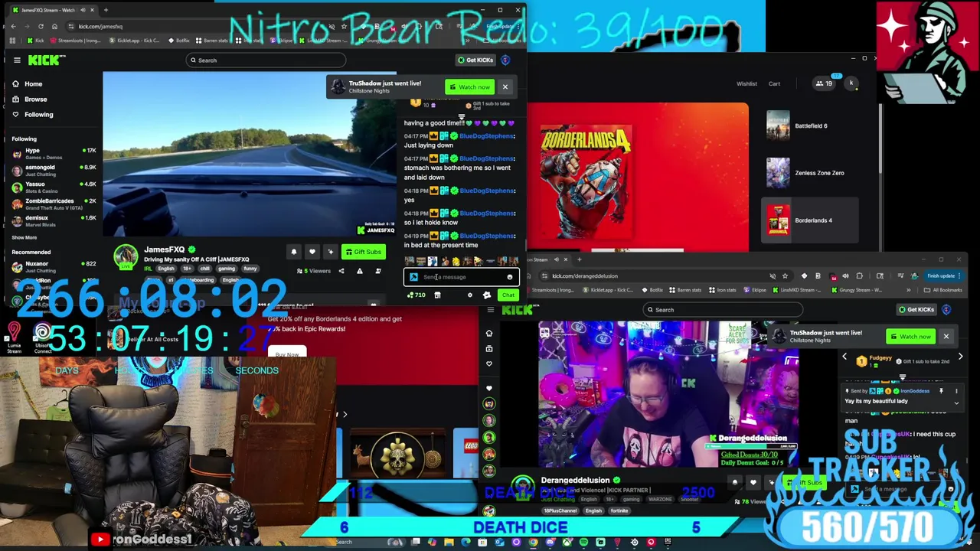Image resolution: width=980 pixels, height=551 pixels.
Task: Open profile avatar beside Get KICKs, JamesFXQ window
Action: click(x=505, y=60)
